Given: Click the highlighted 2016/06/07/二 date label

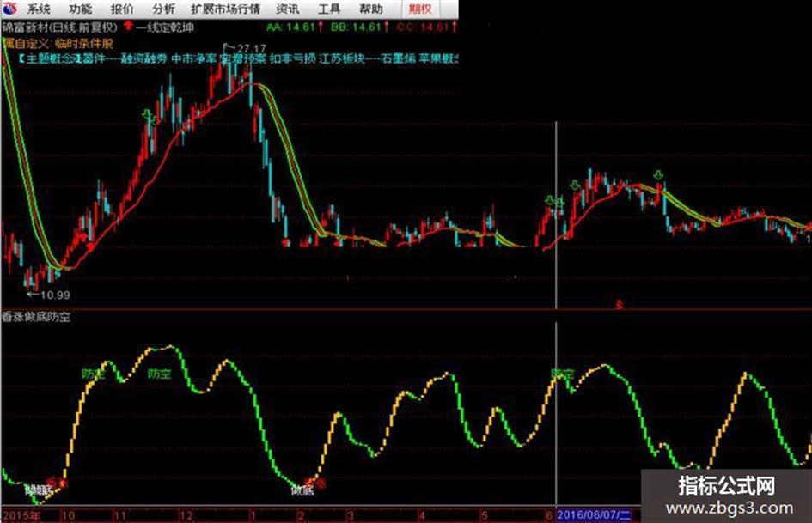Looking at the screenshot, I should 594,515.
